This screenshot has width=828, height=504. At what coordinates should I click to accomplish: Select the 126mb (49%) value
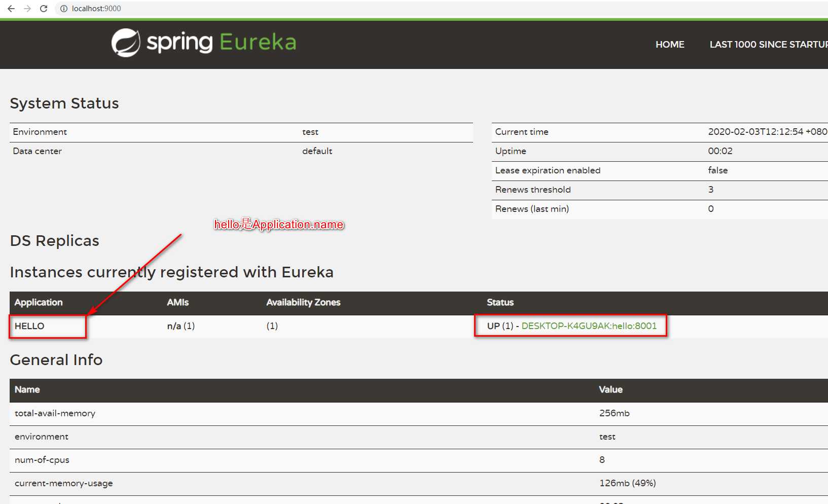click(628, 483)
